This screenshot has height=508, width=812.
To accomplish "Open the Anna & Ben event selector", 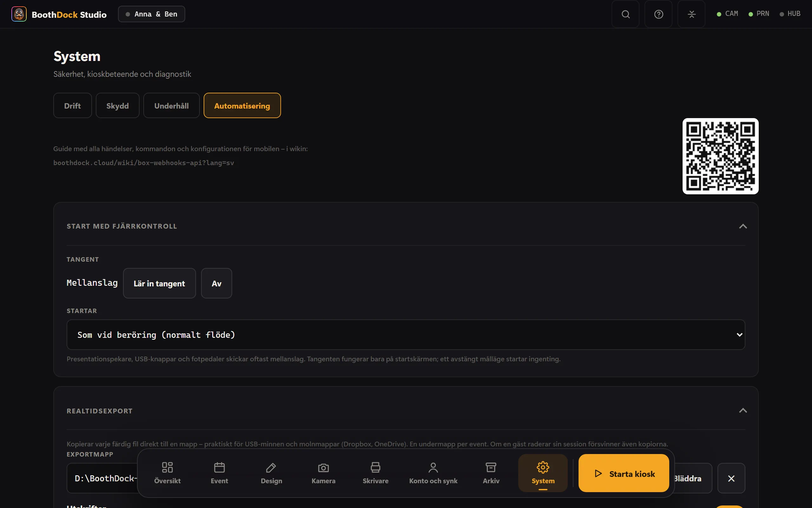I will pyautogui.click(x=151, y=14).
